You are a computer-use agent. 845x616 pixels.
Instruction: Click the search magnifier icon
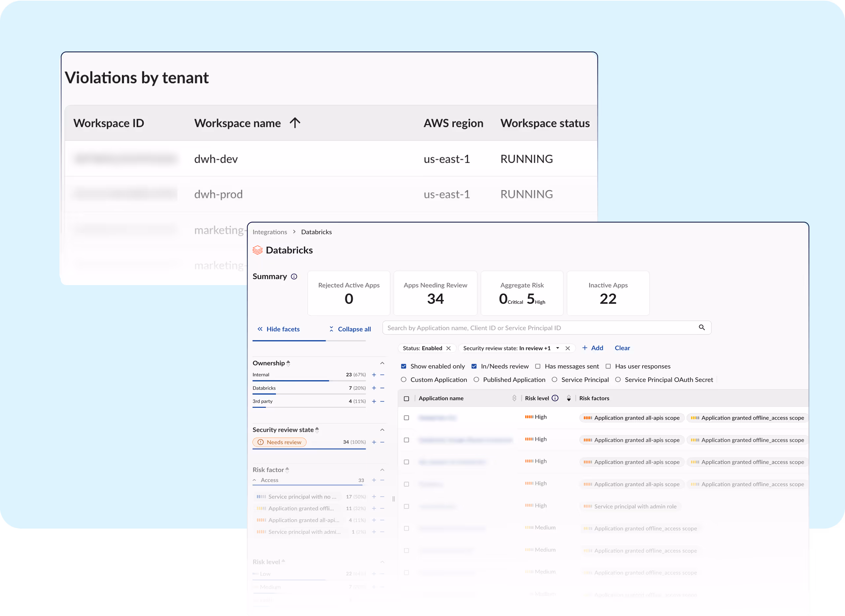coord(701,327)
